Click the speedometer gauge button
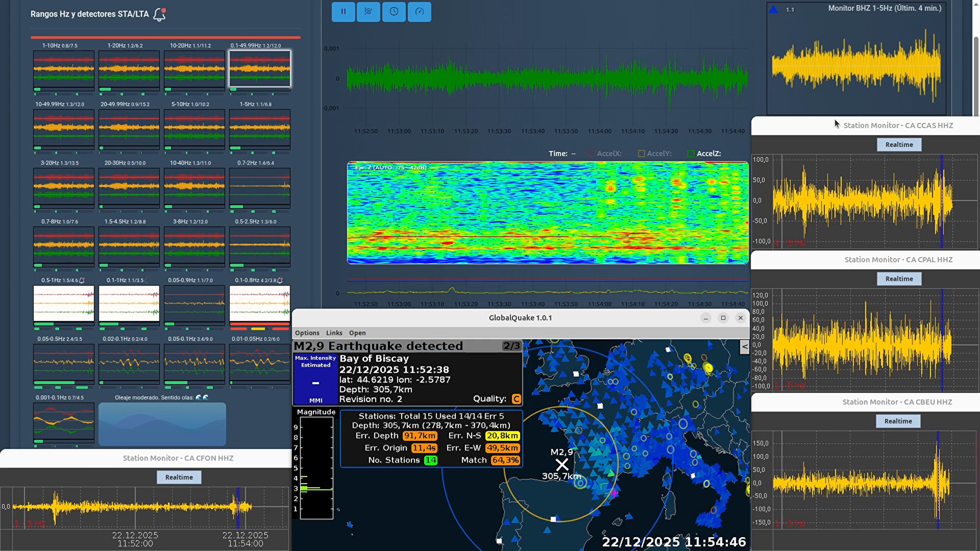 [x=419, y=12]
